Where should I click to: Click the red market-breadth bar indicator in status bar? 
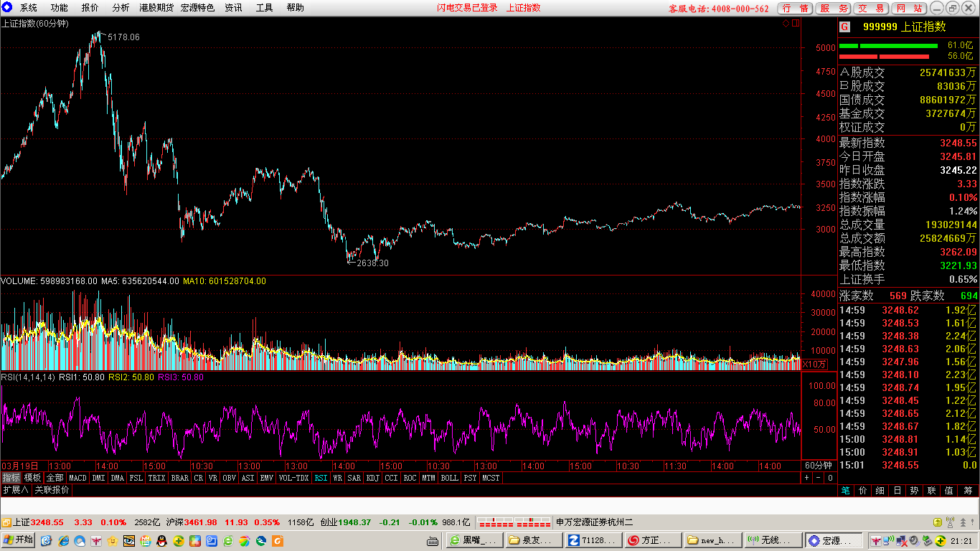(514, 522)
